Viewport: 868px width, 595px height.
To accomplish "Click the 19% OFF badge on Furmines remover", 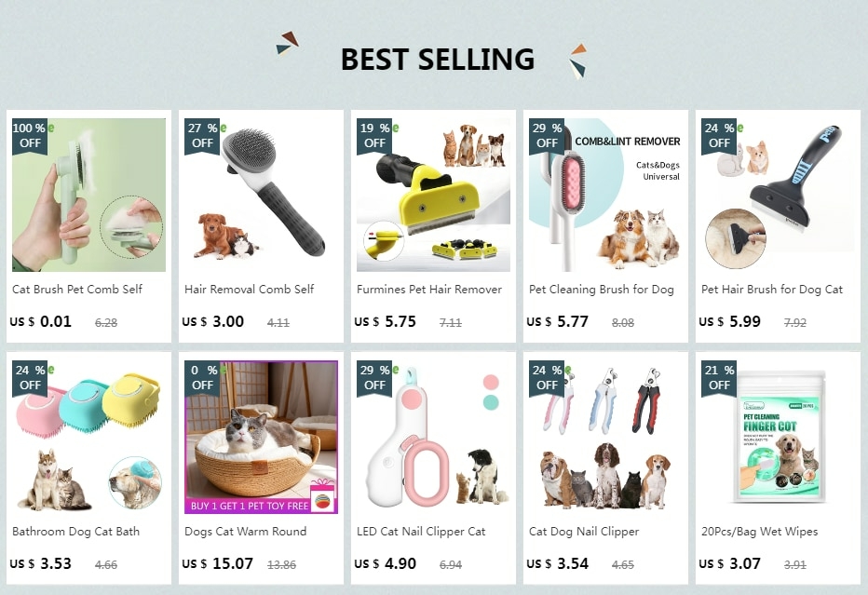I will point(374,136).
